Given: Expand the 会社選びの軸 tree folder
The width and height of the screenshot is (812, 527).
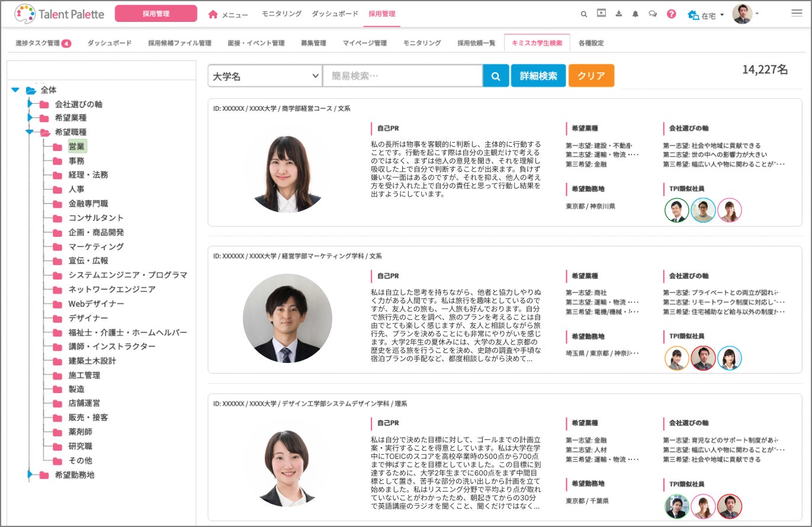Looking at the screenshot, I should (x=30, y=104).
